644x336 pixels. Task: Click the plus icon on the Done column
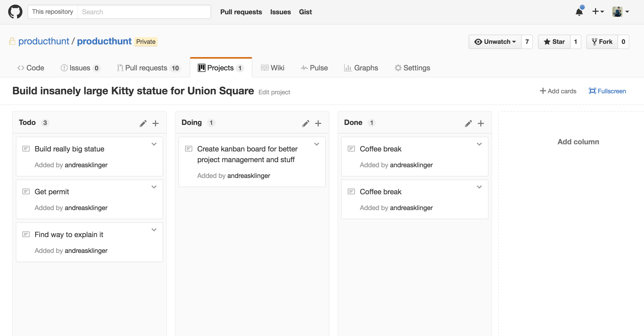coord(481,123)
